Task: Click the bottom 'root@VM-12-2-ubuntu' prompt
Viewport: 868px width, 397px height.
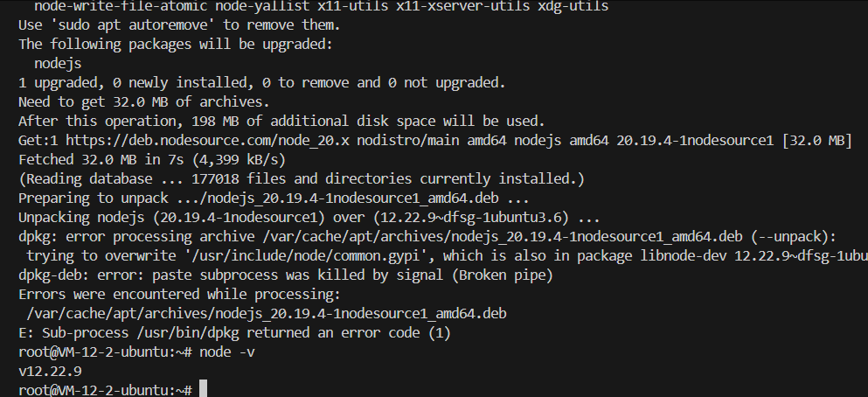Action: pos(97,390)
